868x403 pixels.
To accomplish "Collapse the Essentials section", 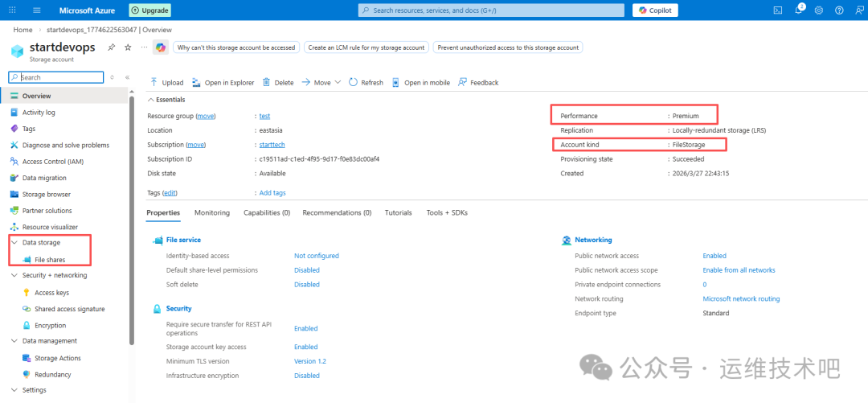I will tap(150, 100).
